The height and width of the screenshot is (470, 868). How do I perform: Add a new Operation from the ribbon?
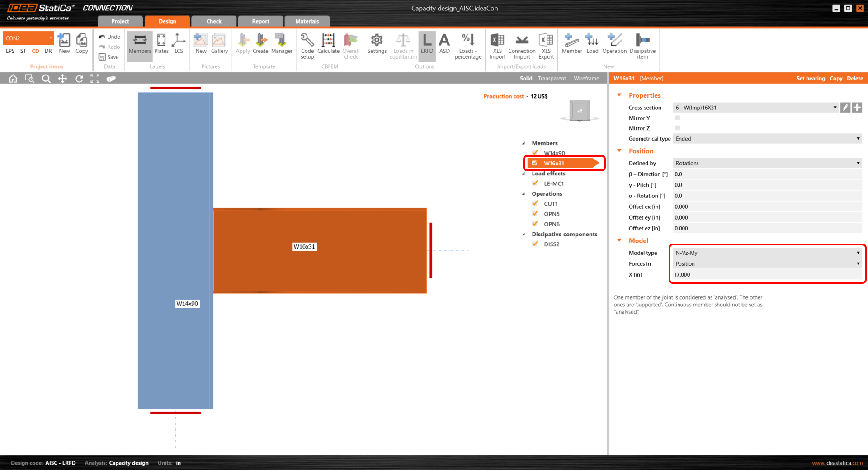pos(614,45)
